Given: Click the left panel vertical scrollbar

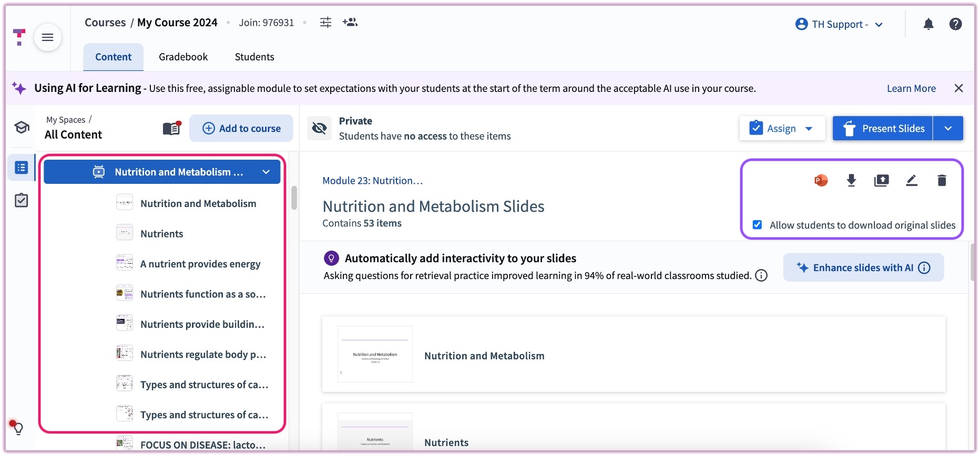Looking at the screenshot, I should (294, 198).
